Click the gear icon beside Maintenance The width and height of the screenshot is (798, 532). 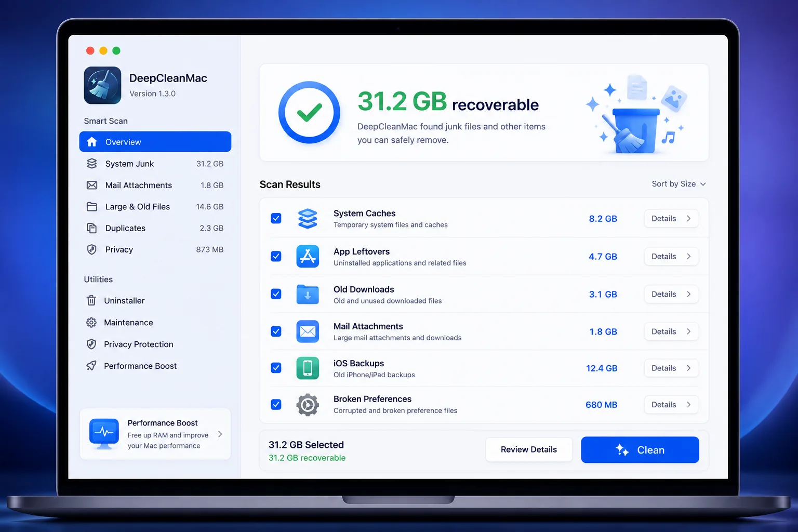pyautogui.click(x=91, y=323)
